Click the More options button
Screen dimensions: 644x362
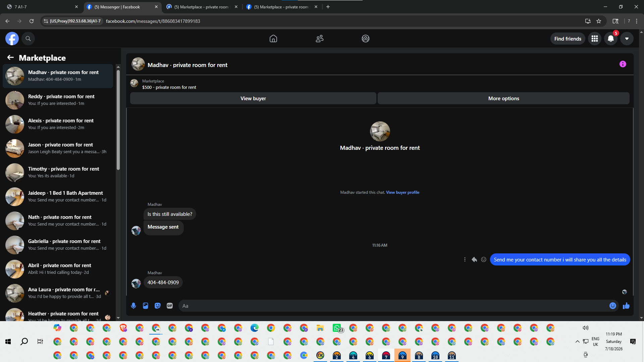click(503, 99)
